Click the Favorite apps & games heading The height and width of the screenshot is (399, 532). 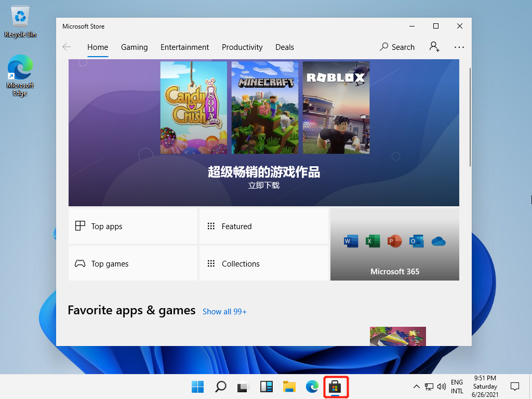[131, 311]
